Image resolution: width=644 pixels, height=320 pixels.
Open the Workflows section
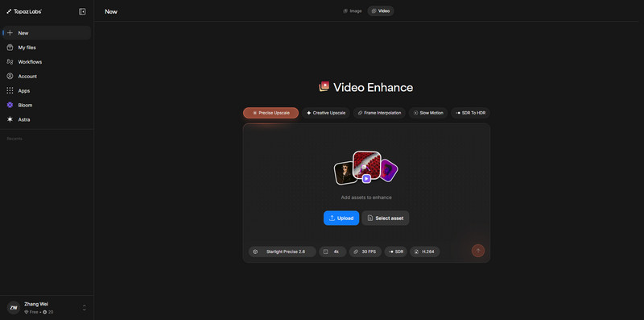[47, 62]
